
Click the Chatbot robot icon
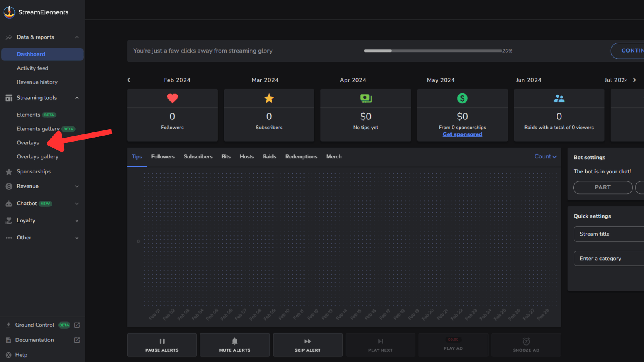click(9, 204)
